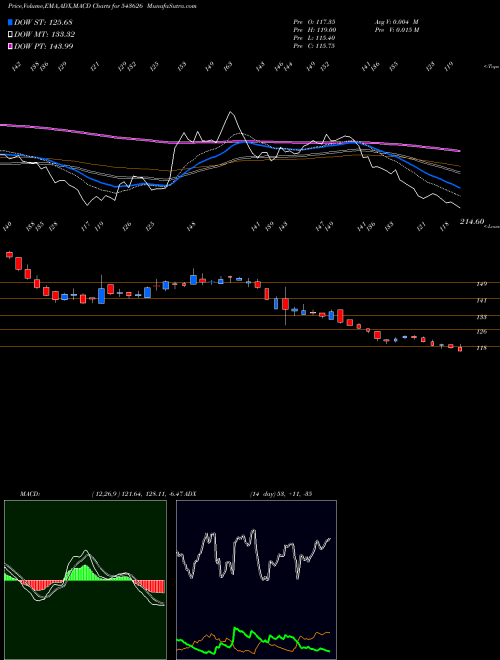Select the 'DOW PT: 143.99' legend text
This screenshot has height=660, width=500.
tap(44, 46)
